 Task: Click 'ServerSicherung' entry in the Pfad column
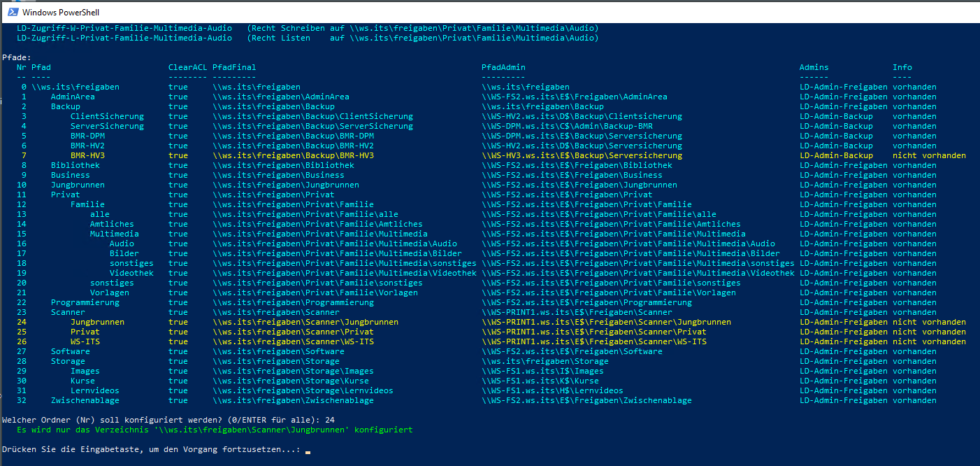107,126
